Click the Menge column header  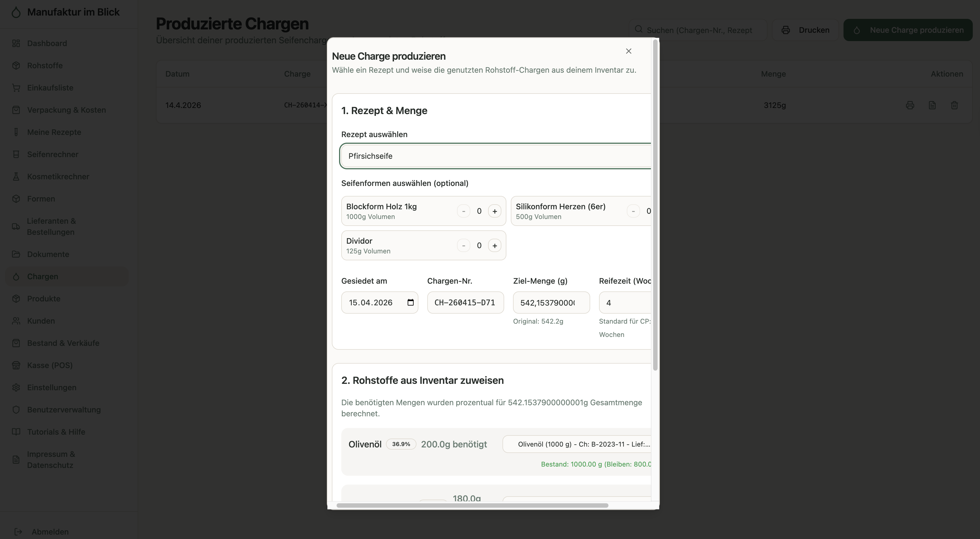[773, 74]
